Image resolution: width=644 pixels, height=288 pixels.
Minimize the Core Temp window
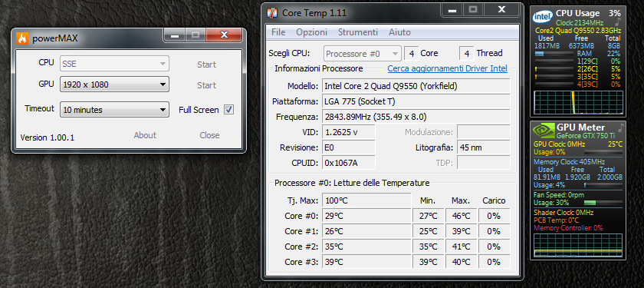453,10
